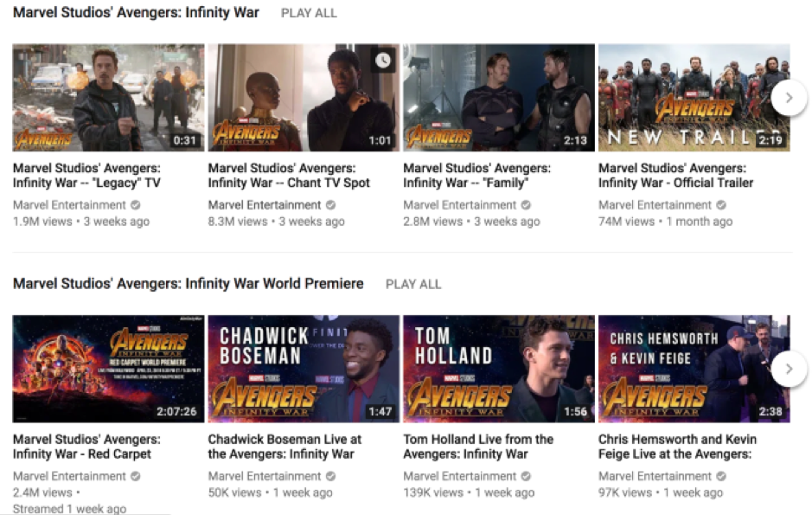Click Play All for Infinity War playlist
This screenshot has height=515, width=812.
click(309, 13)
